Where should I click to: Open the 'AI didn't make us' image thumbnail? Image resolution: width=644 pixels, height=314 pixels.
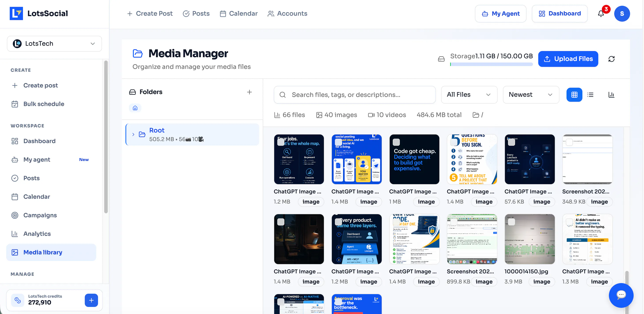(587, 239)
